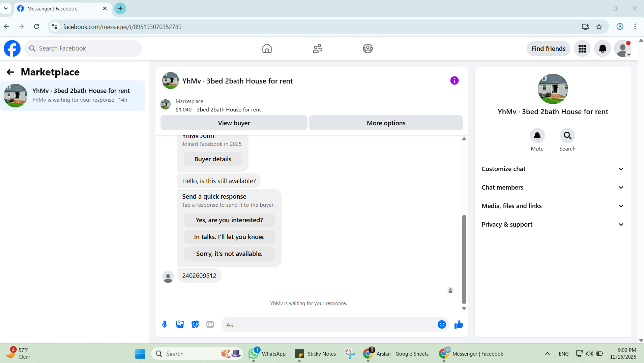This screenshot has height=363, width=644.
Task: Mute this conversation with bell icon
Action: click(x=537, y=136)
